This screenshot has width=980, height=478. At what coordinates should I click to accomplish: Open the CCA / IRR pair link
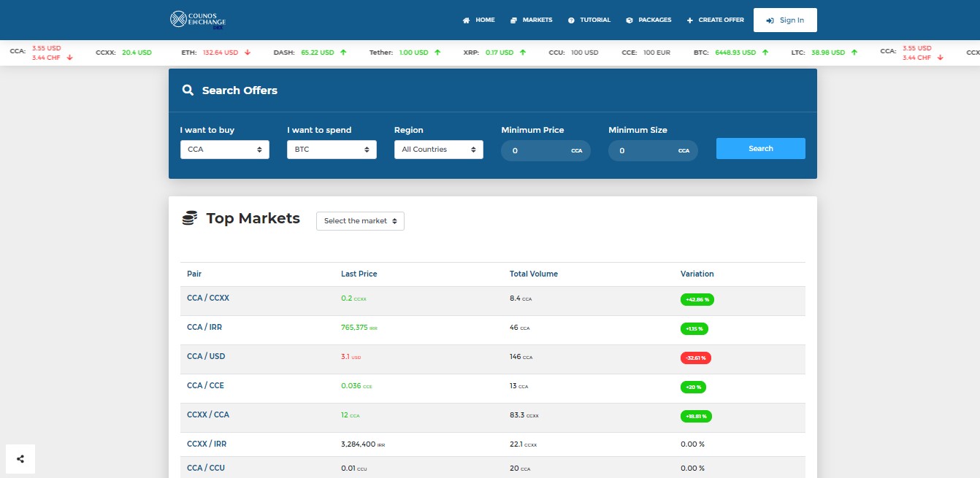(204, 327)
